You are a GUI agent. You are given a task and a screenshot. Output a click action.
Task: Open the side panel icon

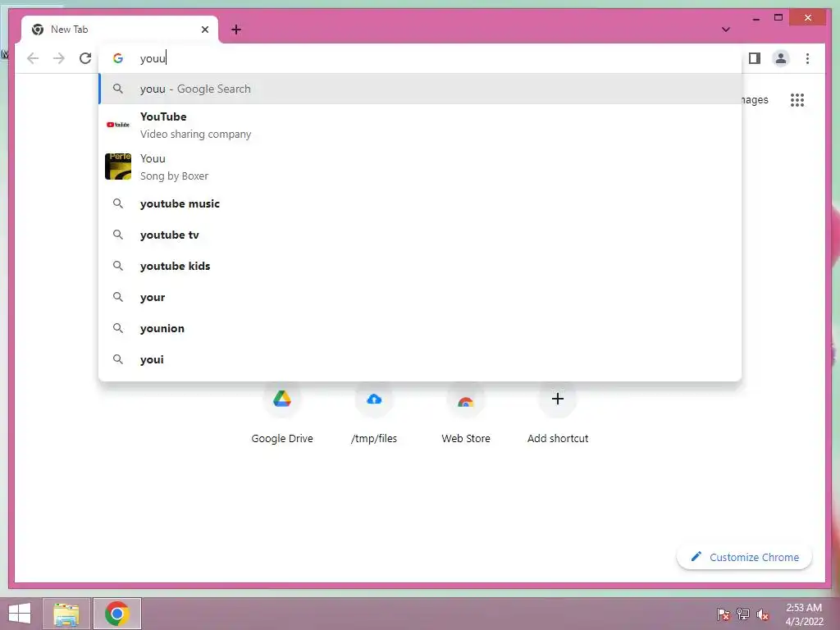(x=755, y=58)
